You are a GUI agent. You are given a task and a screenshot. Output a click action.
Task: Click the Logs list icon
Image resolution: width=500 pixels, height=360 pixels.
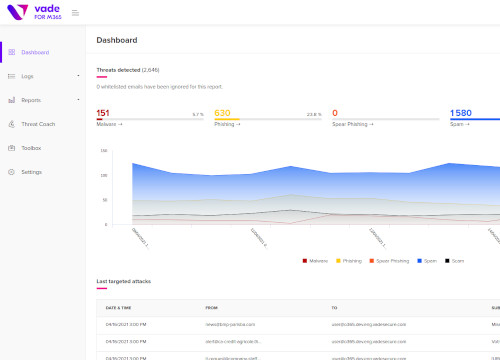pos(12,76)
